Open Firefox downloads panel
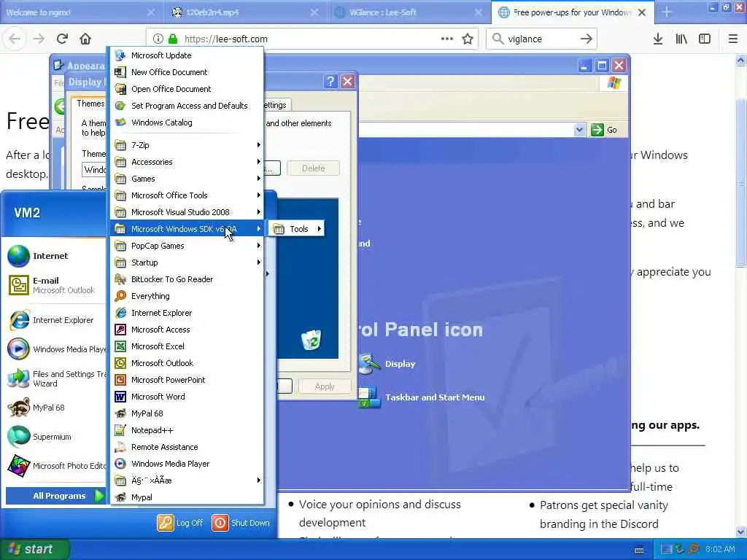The height and width of the screenshot is (560, 747). click(658, 39)
